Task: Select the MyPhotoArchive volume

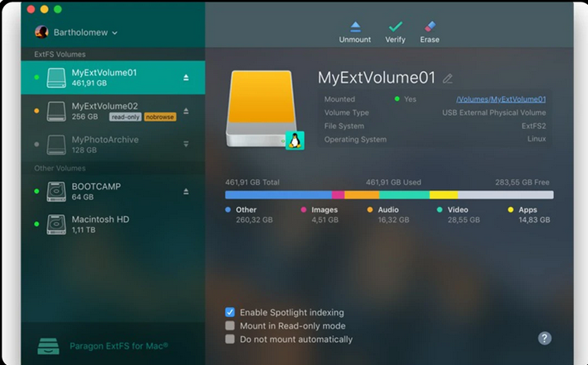Action: click(x=113, y=144)
